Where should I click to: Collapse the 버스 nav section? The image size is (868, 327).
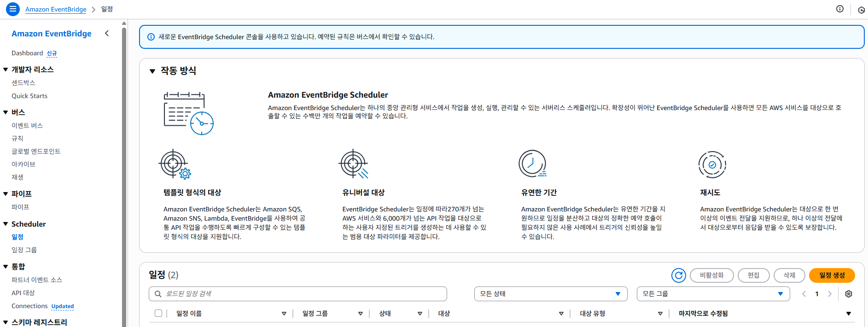click(x=6, y=112)
